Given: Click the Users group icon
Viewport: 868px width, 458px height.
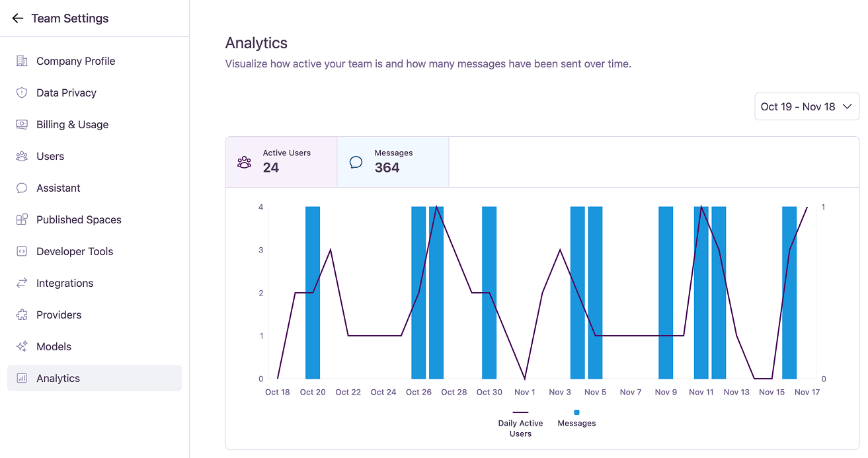Looking at the screenshot, I should 21,156.
